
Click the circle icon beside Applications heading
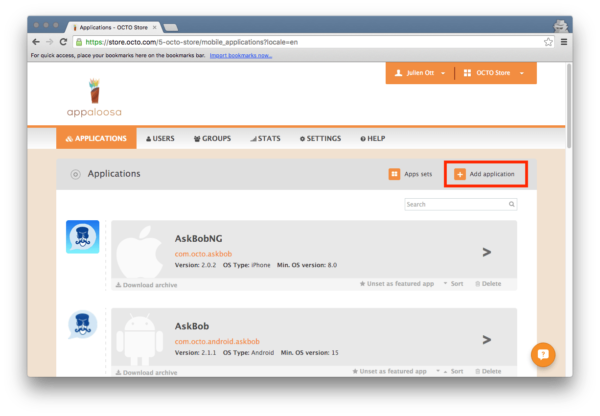pyautogui.click(x=75, y=175)
